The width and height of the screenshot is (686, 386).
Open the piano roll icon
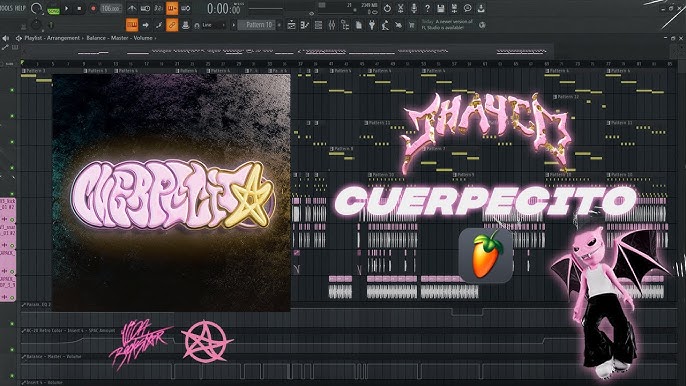[304, 25]
